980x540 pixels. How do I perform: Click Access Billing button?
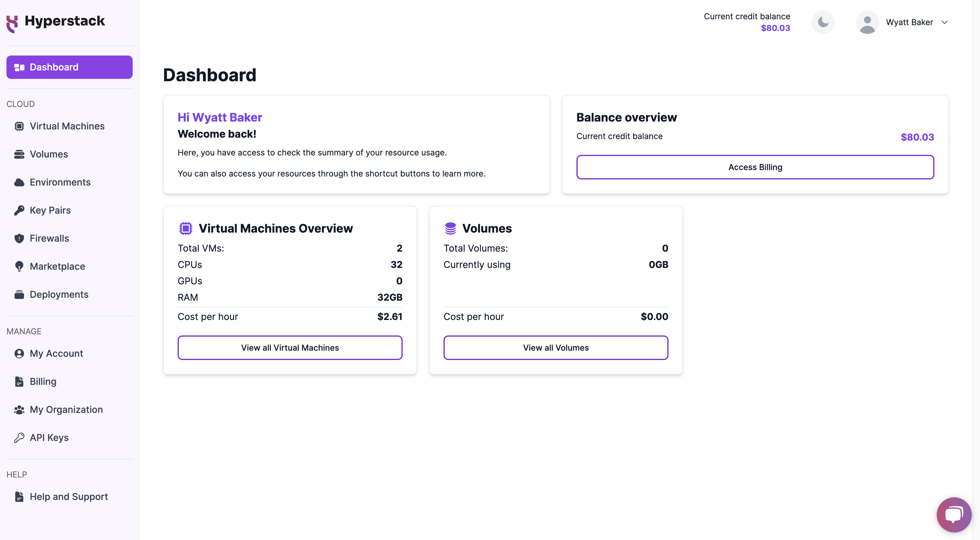(x=755, y=166)
